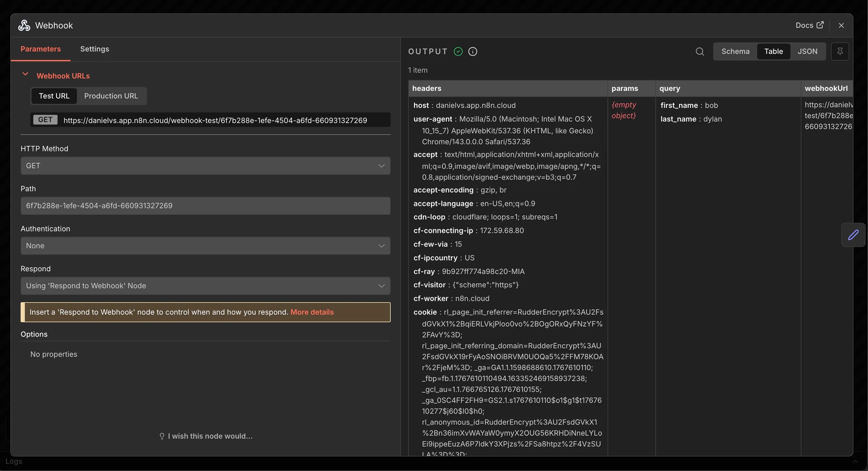Switch output view to Table
Viewport: 868px width, 471px height.
tap(773, 51)
